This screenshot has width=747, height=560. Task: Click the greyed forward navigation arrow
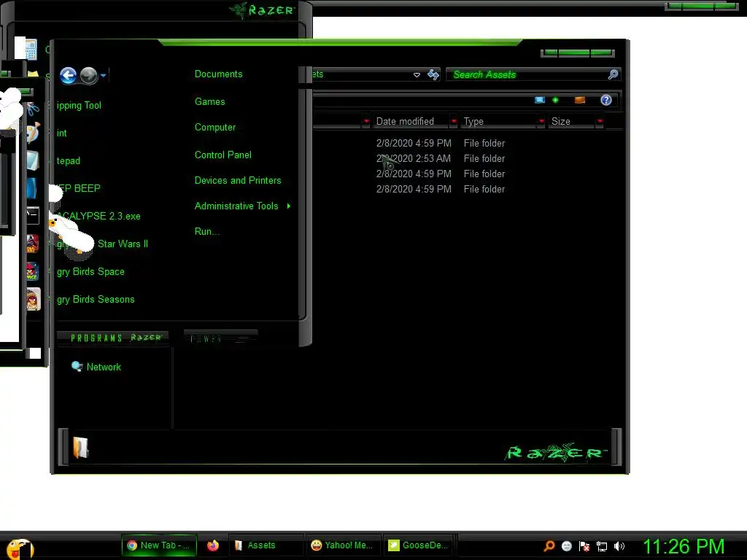(88, 75)
